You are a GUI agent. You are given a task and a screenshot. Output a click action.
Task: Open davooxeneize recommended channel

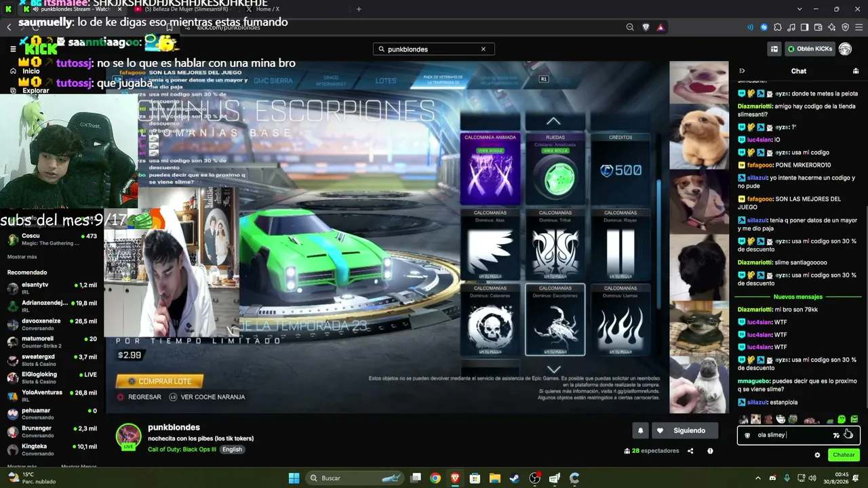tap(52, 324)
